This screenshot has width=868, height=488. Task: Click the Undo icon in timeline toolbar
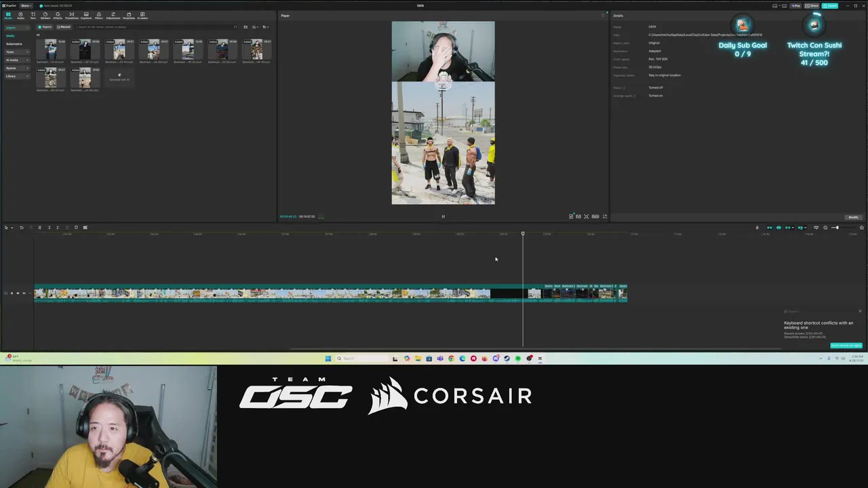point(21,228)
